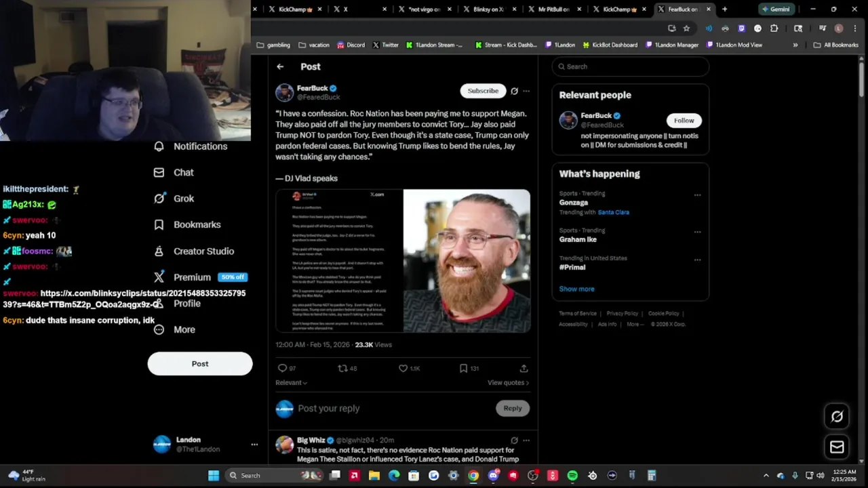Share the FearBuck post

point(524,369)
